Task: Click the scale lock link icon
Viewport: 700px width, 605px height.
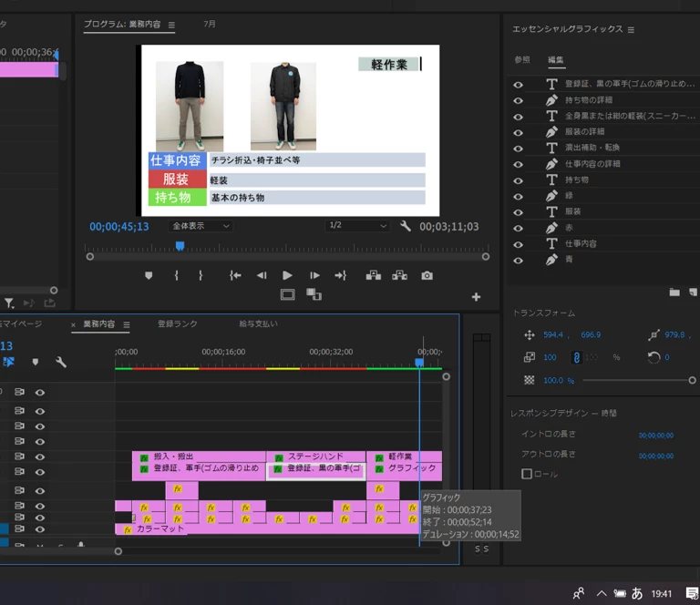Action: 576,357
